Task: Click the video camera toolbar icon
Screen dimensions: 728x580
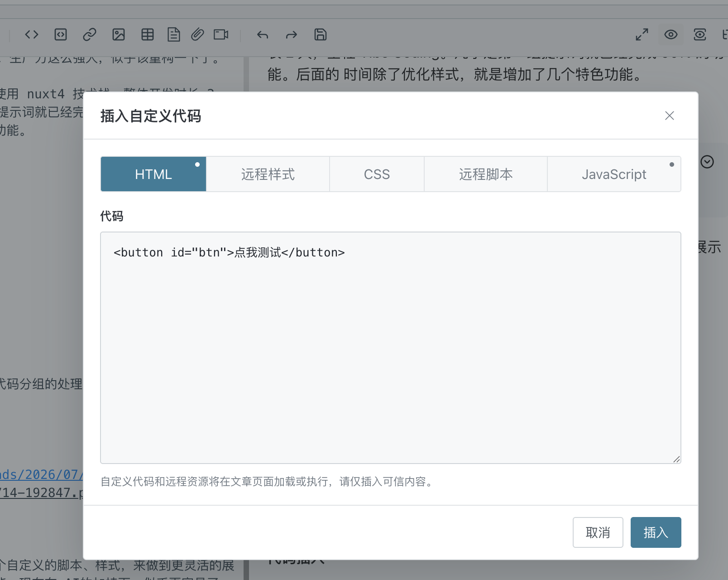Action: [221, 34]
